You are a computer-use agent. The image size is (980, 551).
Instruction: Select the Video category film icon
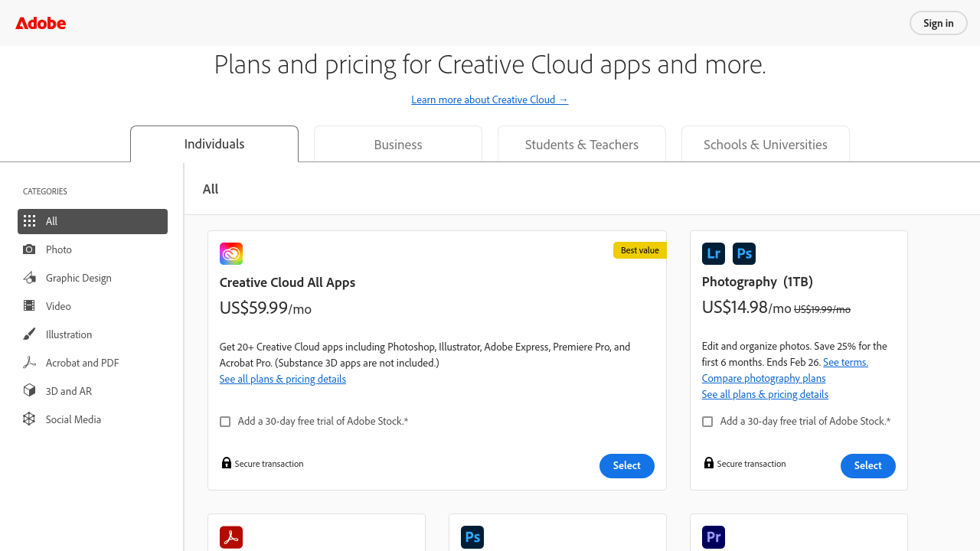29,306
